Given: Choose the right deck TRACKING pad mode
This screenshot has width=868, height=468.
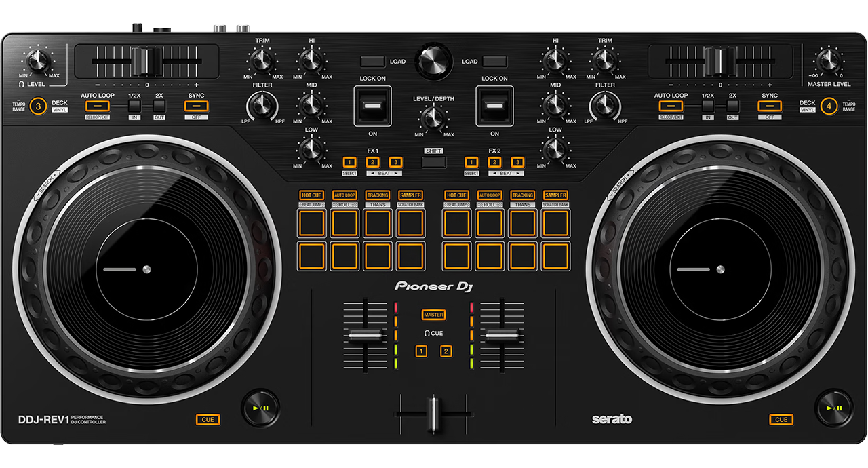Looking at the screenshot, I should (x=523, y=195).
